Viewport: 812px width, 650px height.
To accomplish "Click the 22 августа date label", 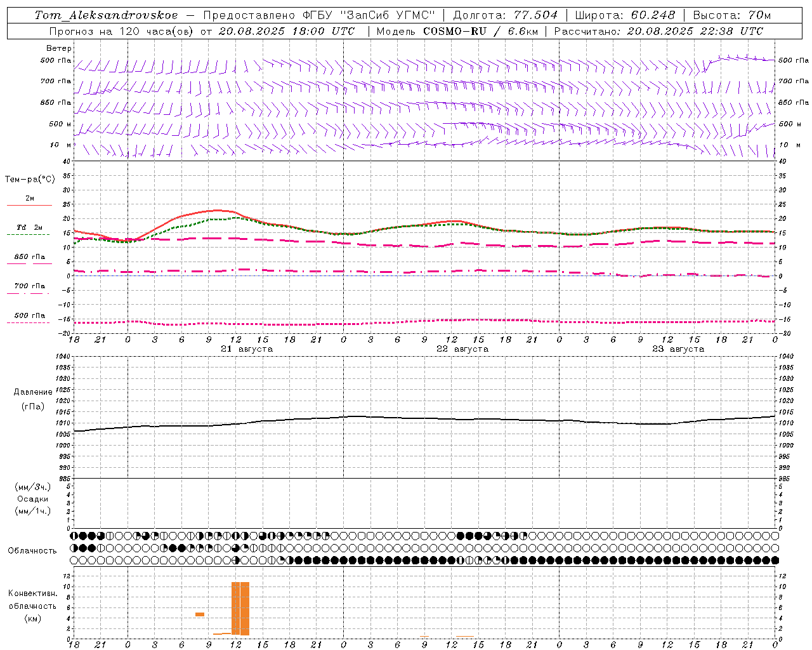I will coord(462,349).
